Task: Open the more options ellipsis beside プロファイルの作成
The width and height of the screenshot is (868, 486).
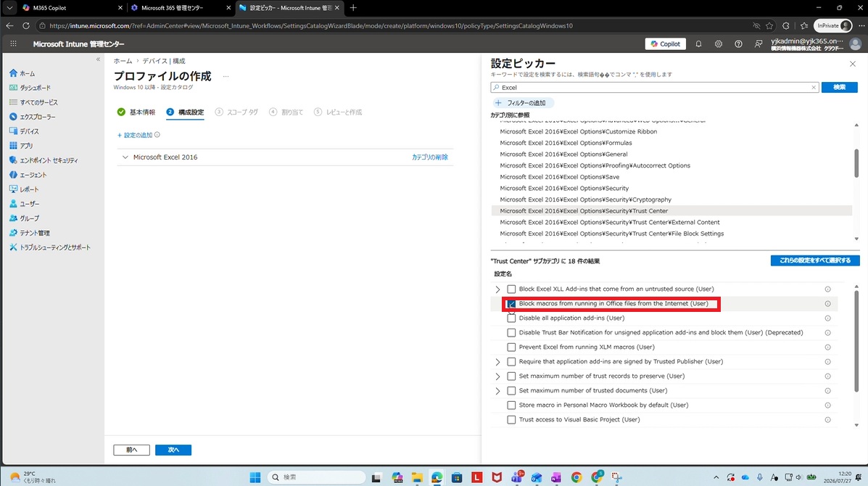Action: pos(226,76)
